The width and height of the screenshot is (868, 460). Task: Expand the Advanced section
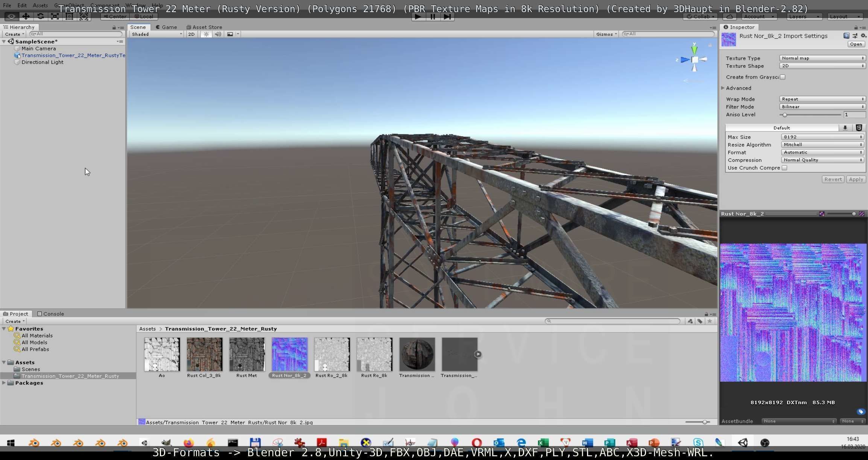723,88
